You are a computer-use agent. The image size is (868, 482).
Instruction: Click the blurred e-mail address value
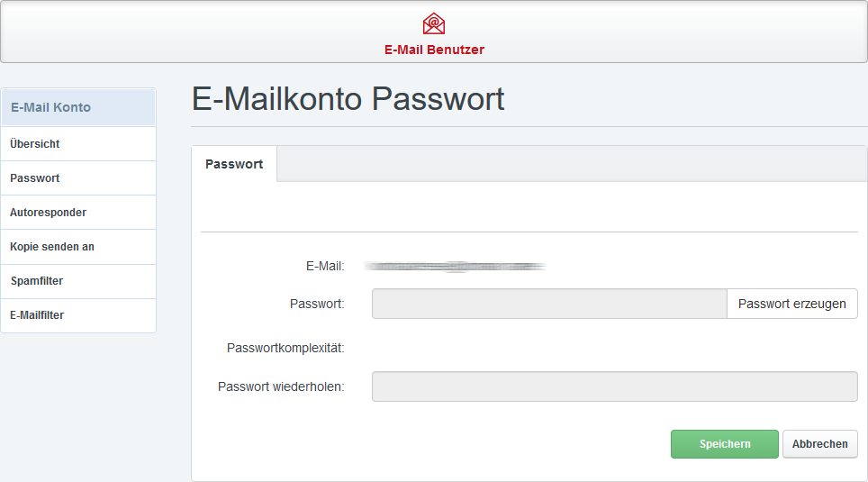456,266
